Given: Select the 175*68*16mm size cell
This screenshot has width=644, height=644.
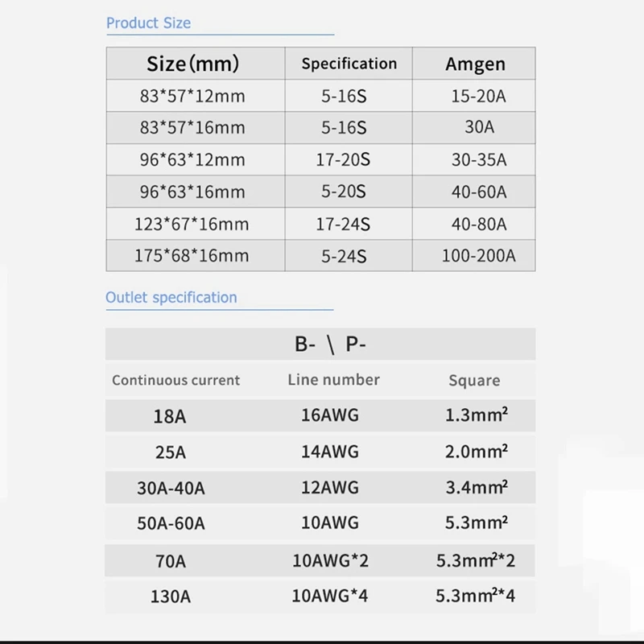Looking at the screenshot, I should point(192,256).
